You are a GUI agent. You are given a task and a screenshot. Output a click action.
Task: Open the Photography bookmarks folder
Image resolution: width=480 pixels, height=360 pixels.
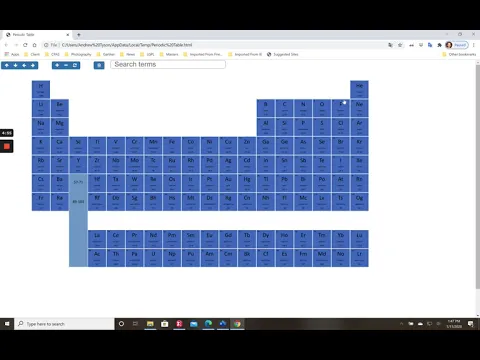(x=78, y=54)
